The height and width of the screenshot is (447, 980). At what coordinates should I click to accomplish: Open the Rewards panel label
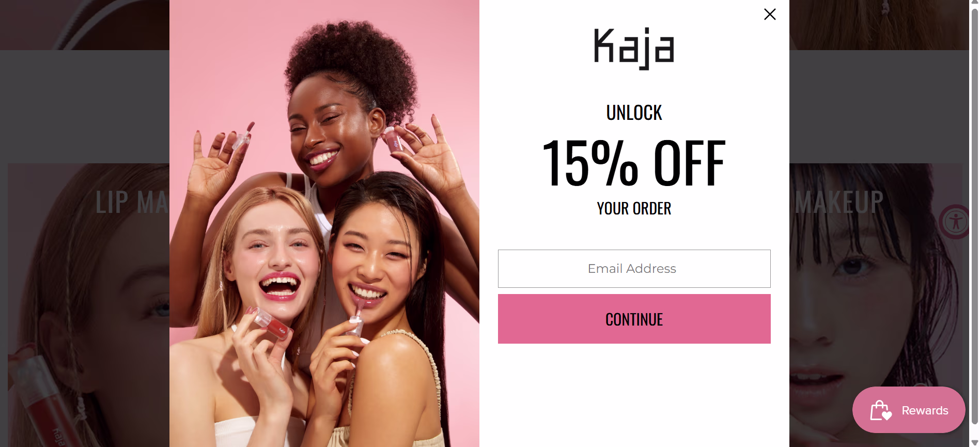tap(925, 410)
